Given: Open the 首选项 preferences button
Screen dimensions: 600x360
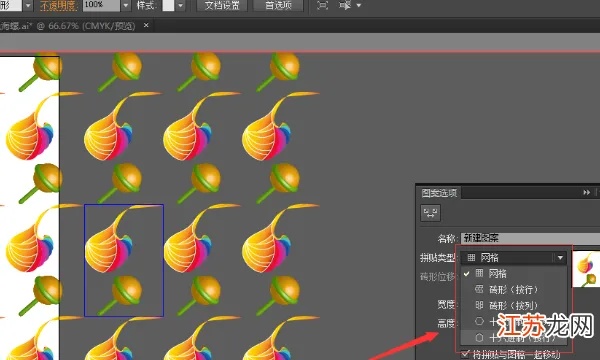Looking at the screenshot, I should [278, 5].
